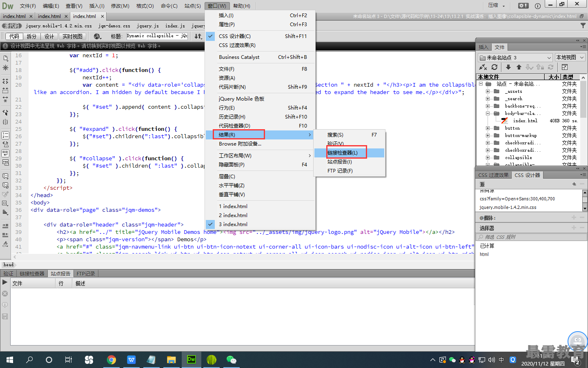This screenshot has width=588, height=368.
Task: Put files to remote server arrow
Action: click(519, 67)
